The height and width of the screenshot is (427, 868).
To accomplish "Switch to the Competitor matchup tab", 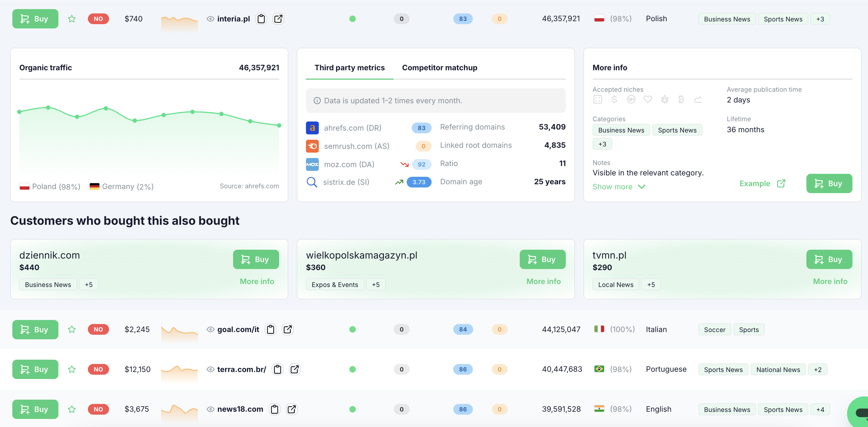I will point(439,68).
